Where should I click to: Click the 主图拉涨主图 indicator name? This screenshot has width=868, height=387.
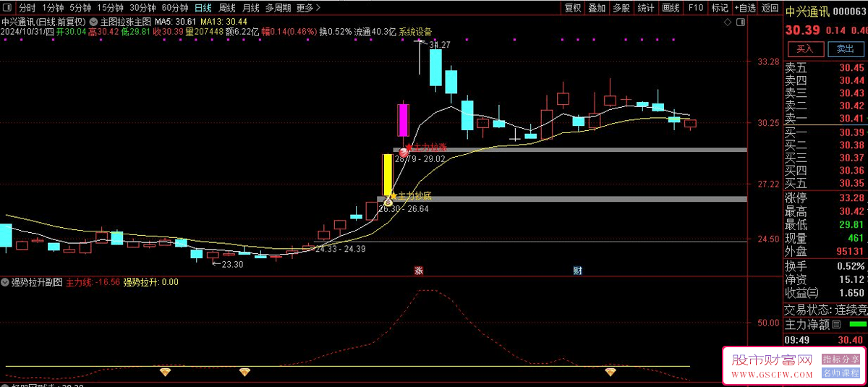[125, 22]
